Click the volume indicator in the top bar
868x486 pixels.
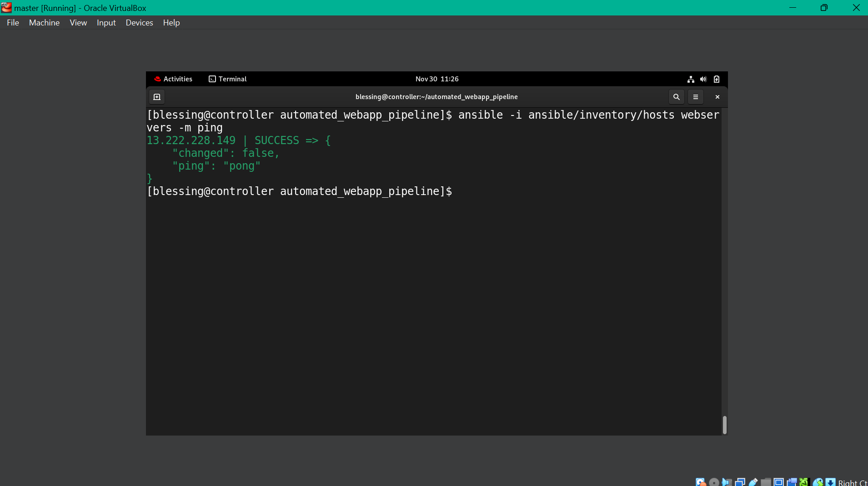pos(703,79)
